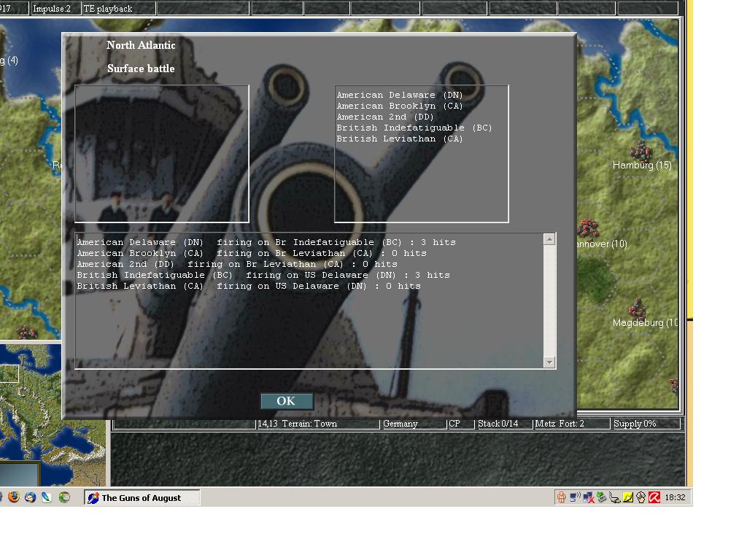Screen dimensions: 747x560
Task: Click the battle log scrollbar track
Action: 549,300
